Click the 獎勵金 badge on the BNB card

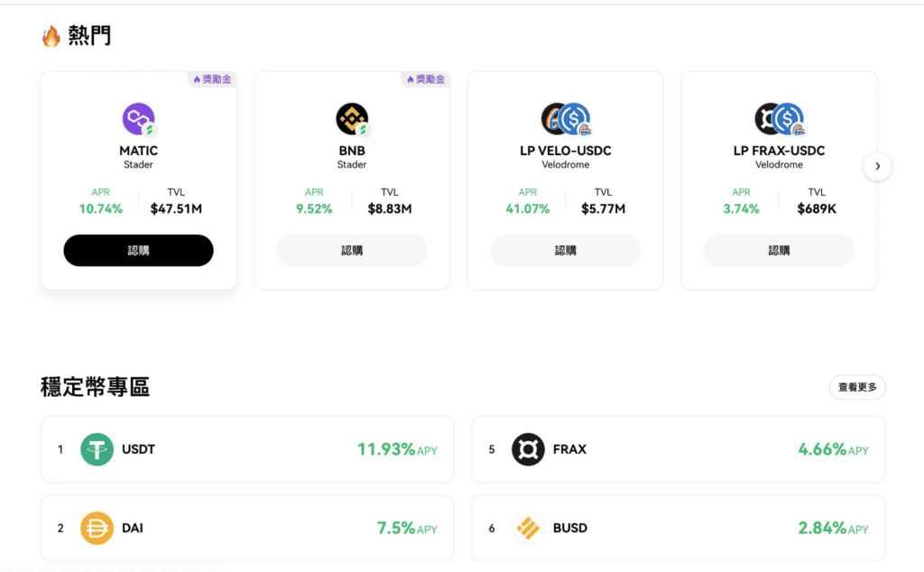(x=425, y=79)
